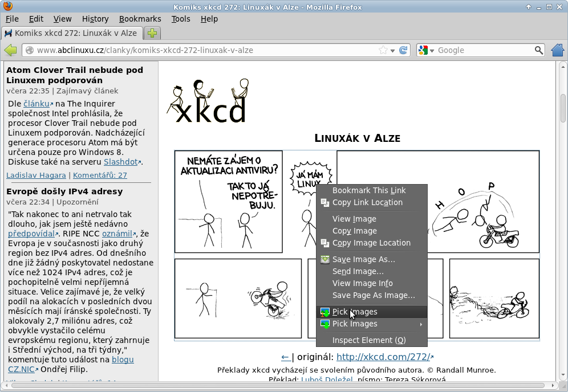The height and width of the screenshot is (392, 568).
Task: Open the Help menu
Action: [x=209, y=19]
